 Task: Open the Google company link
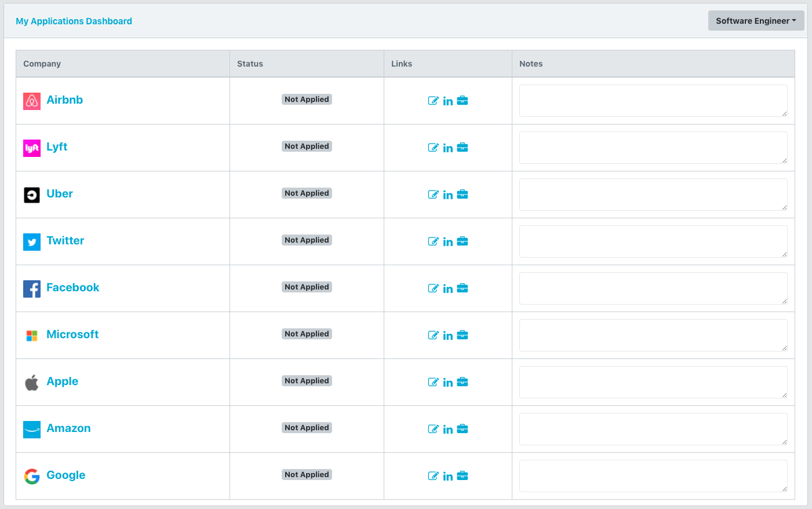[x=65, y=475]
